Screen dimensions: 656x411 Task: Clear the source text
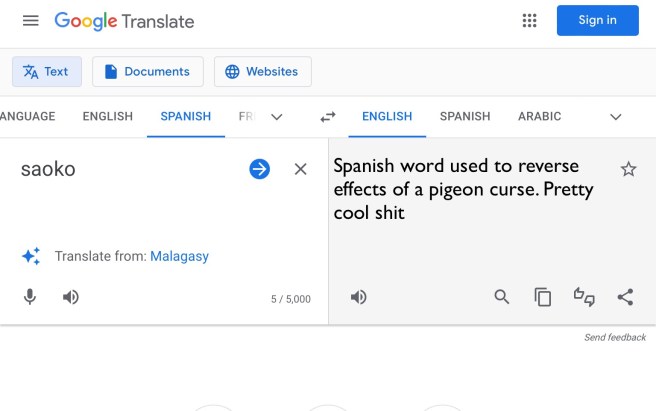(x=300, y=169)
